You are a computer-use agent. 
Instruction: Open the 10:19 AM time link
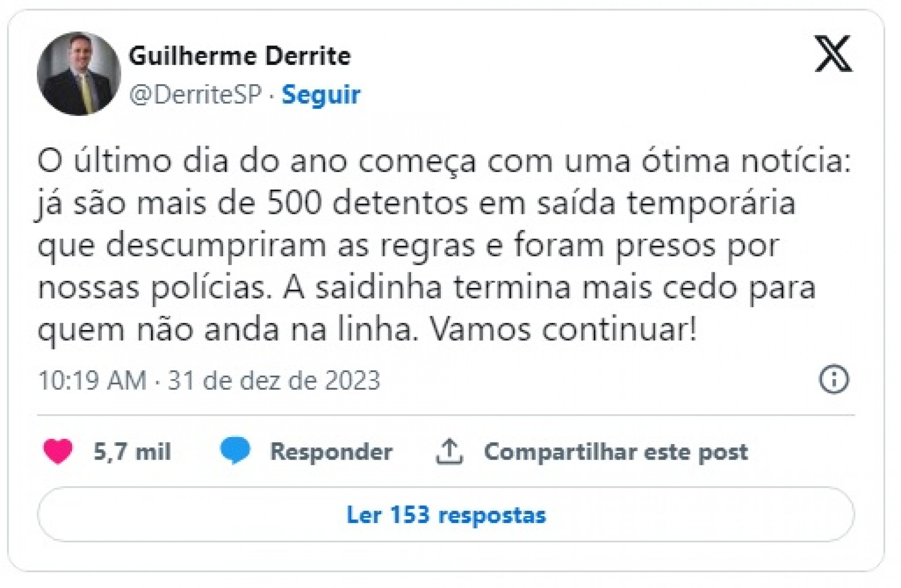(x=92, y=380)
